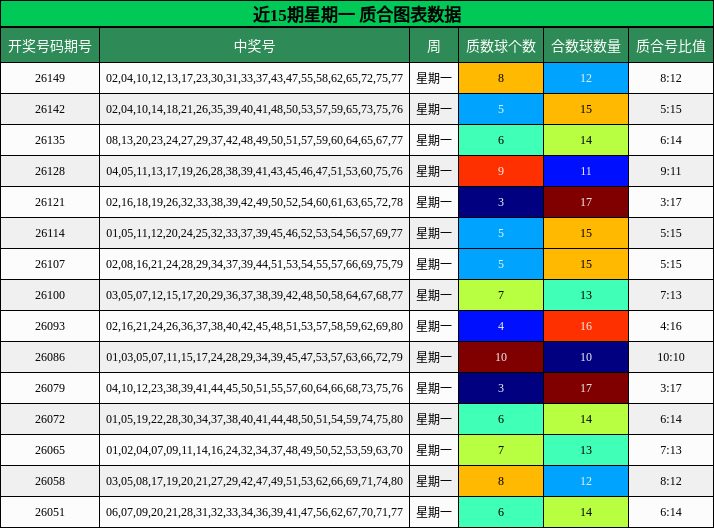Click winning numbers starting 01,05,11,12,20
This screenshot has width=714, height=528.
(255, 233)
